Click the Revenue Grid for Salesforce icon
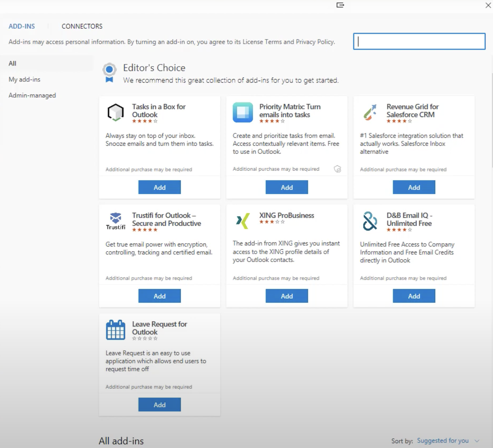 pyautogui.click(x=370, y=112)
